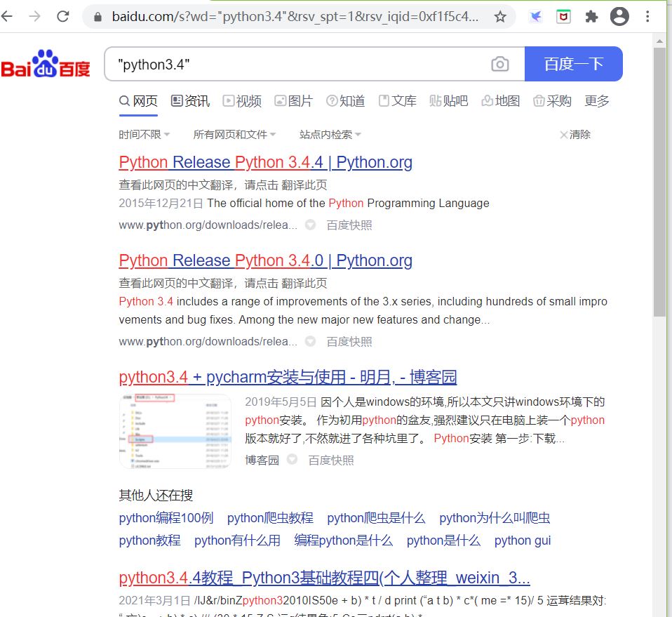Search 编程python是什么 suggestion
672x617 pixels.
343,540
